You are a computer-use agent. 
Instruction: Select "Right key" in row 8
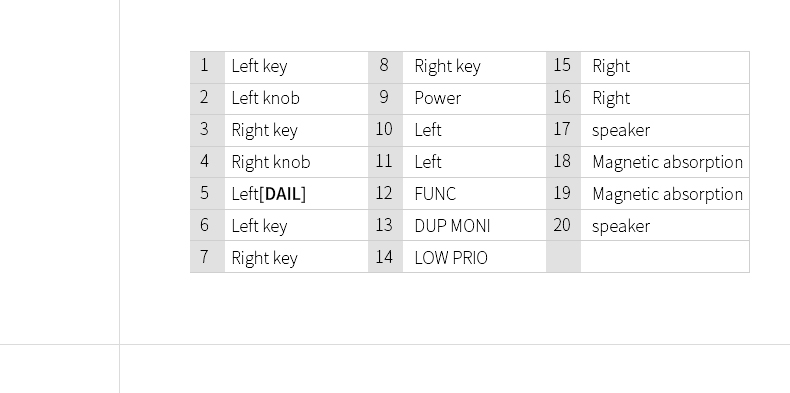pyautogui.click(x=474, y=67)
